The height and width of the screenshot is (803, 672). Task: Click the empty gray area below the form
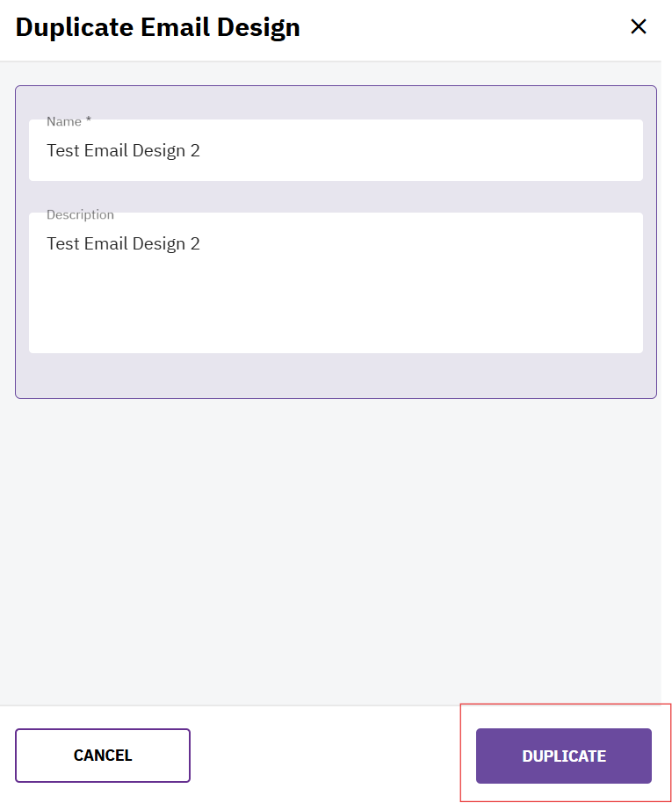[x=334, y=545]
